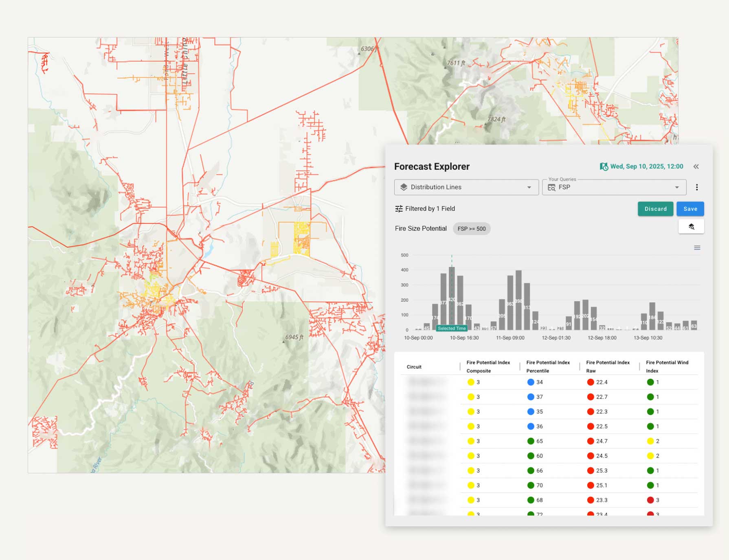Click the filter icon next to Filtered by 1 Field
The height and width of the screenshot is (560, 729).
[x=399, y=208]
